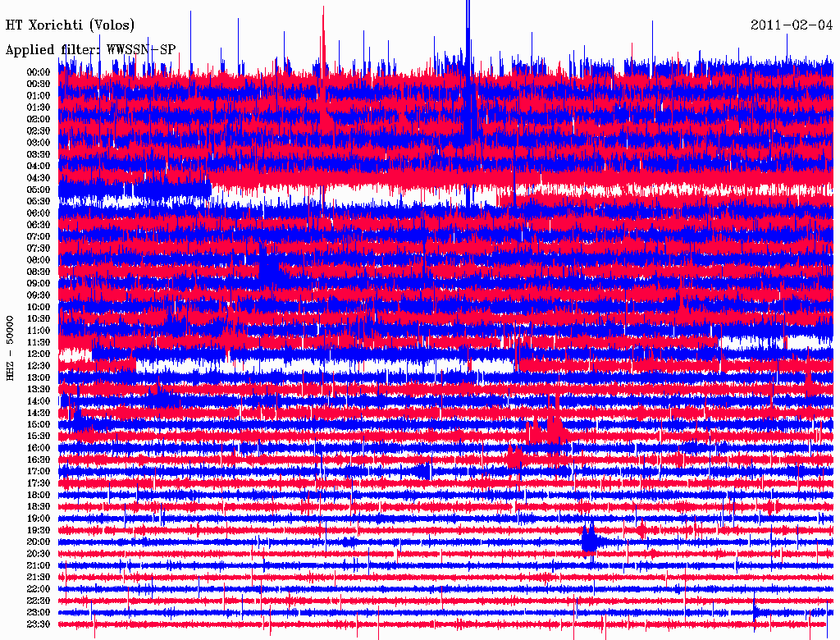The height and width of the screenshot is (640, 840).
Task: Select the 18:00 time label
Action: [x=39, y=496]
